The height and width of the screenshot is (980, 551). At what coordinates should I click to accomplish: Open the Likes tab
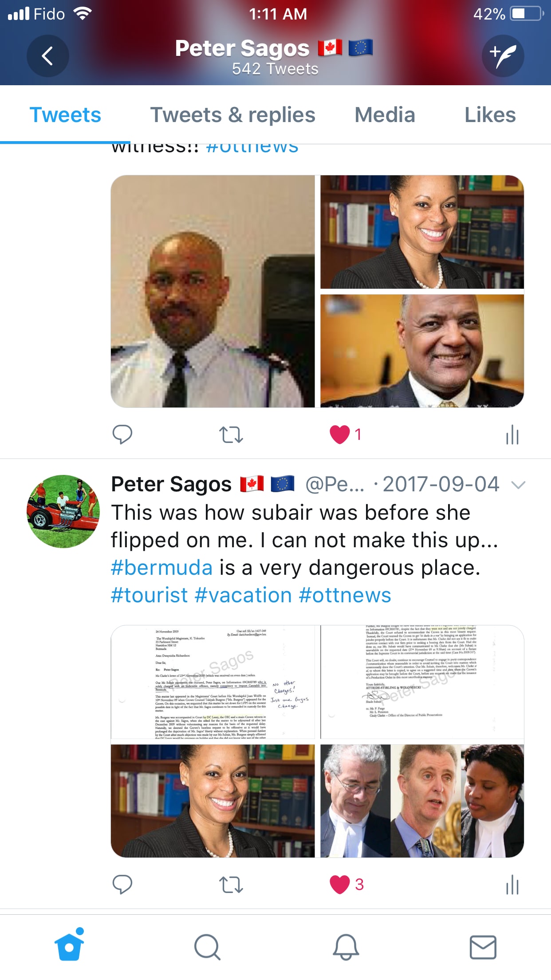click(x=490, y=115)
